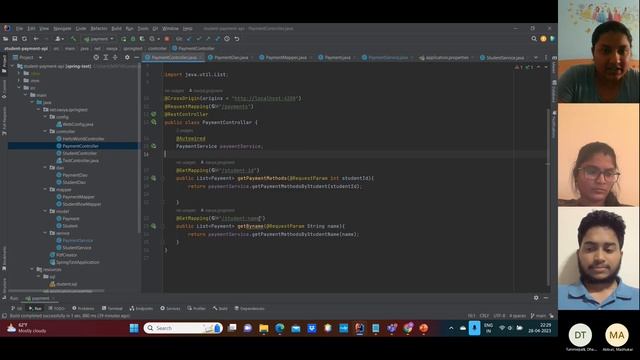
Task: Open the File menu
Action: 19,29
